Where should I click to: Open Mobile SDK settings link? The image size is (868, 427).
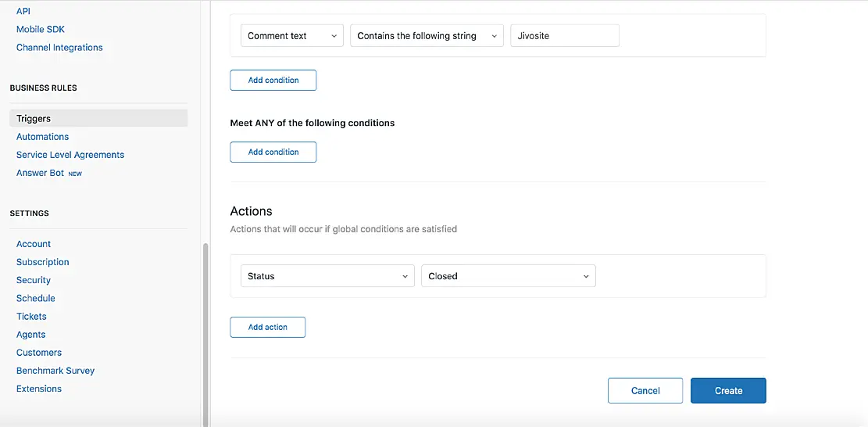click(41, 30)
